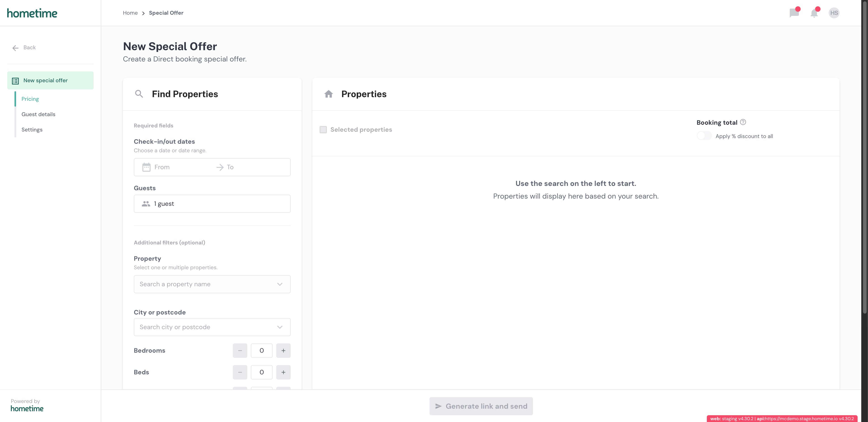868x422 pixels.
Task: Click the Back arrow icon
Action: 16,48
